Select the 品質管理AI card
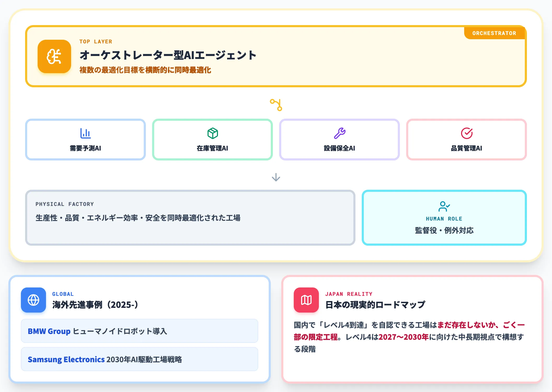 coord(467,140)
